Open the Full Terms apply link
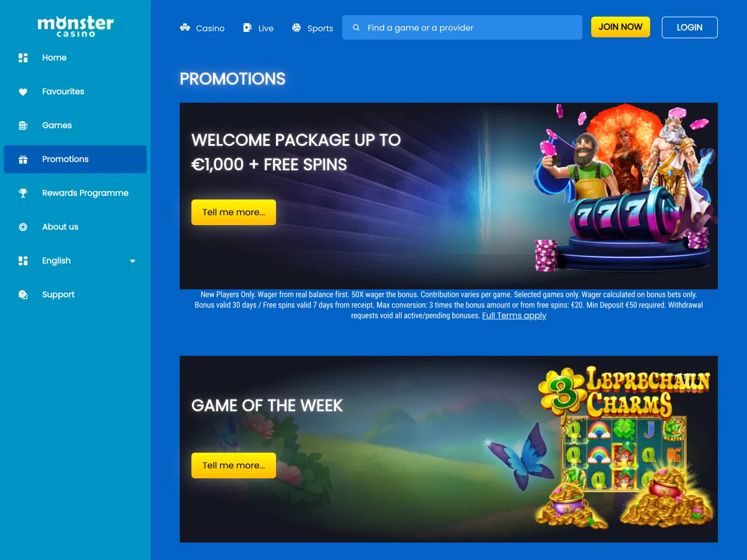The image size is (747, 560). 514,316
